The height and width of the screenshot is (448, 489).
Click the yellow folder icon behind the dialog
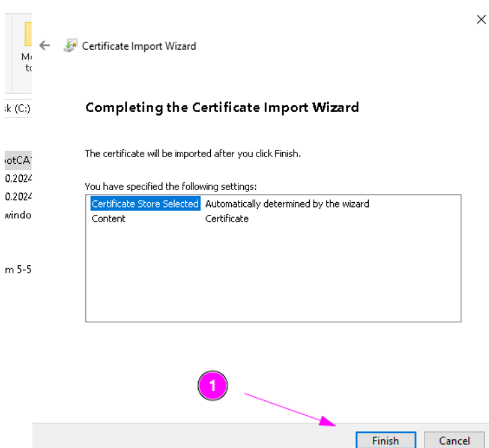point(28,34)
